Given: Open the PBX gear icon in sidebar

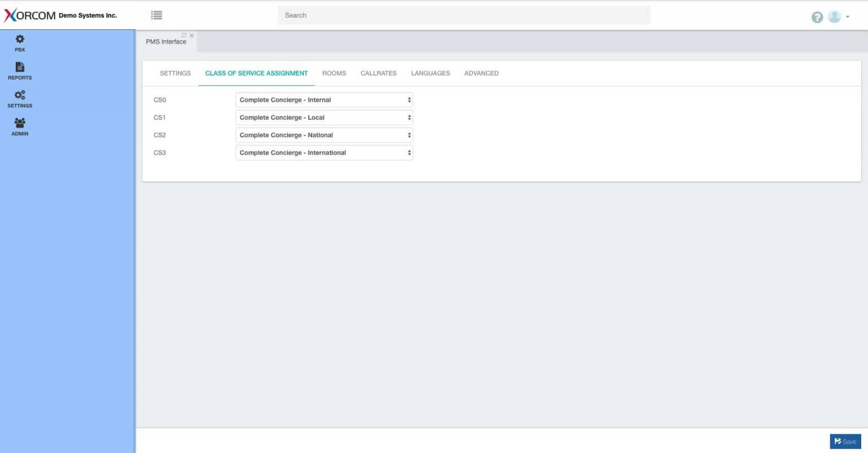Looking at the screenshot, I should [20, 39].
